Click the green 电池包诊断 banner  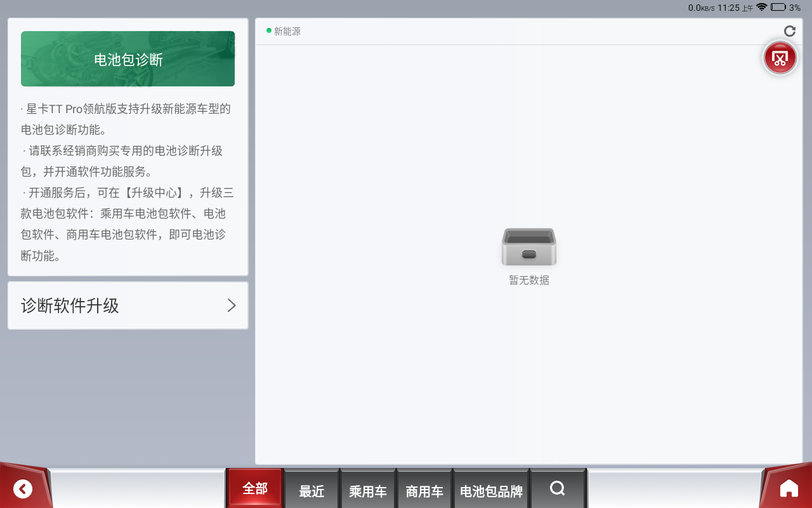(x=128, y=59)
